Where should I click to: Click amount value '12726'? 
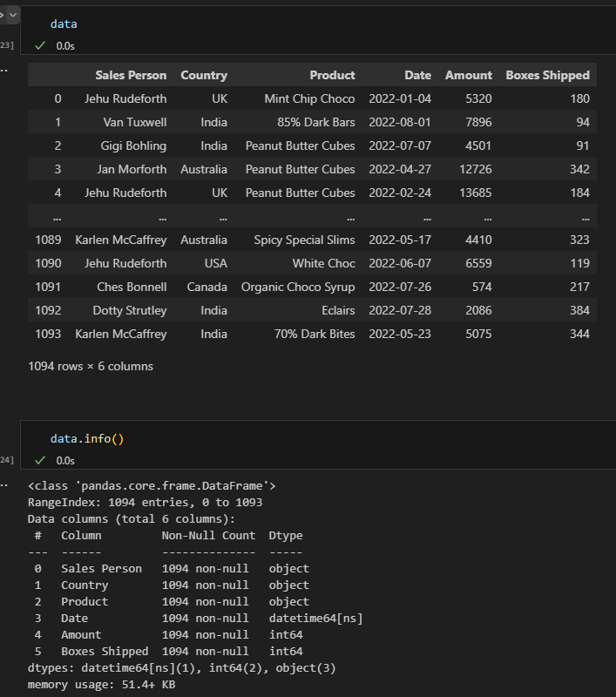476,169
